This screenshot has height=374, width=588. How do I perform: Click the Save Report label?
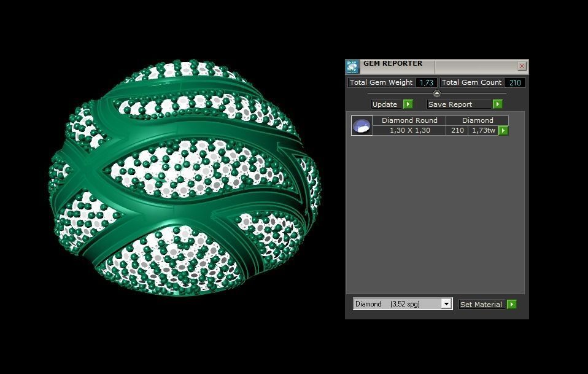pos(458,104)
